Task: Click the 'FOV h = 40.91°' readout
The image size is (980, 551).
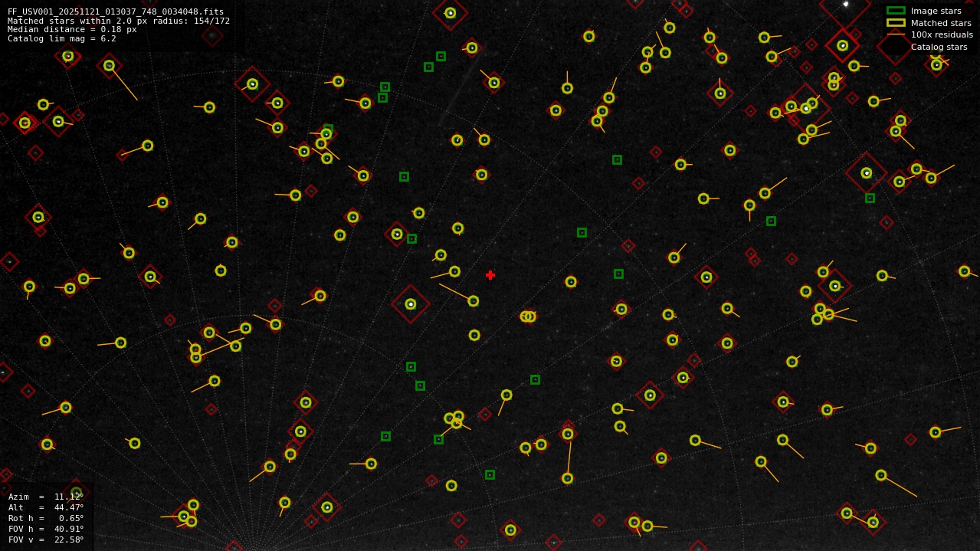Action: (46, 529)
